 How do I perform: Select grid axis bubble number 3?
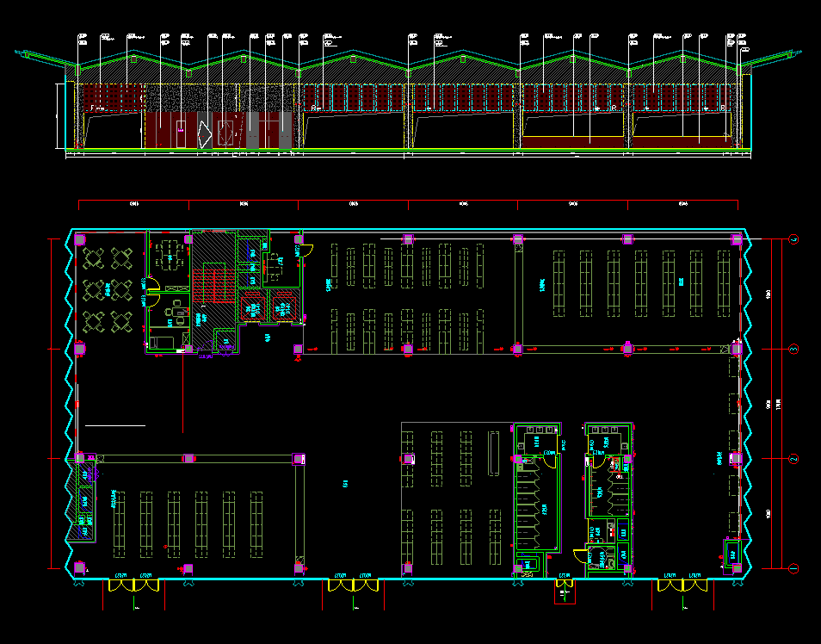[x=794, y=349]
